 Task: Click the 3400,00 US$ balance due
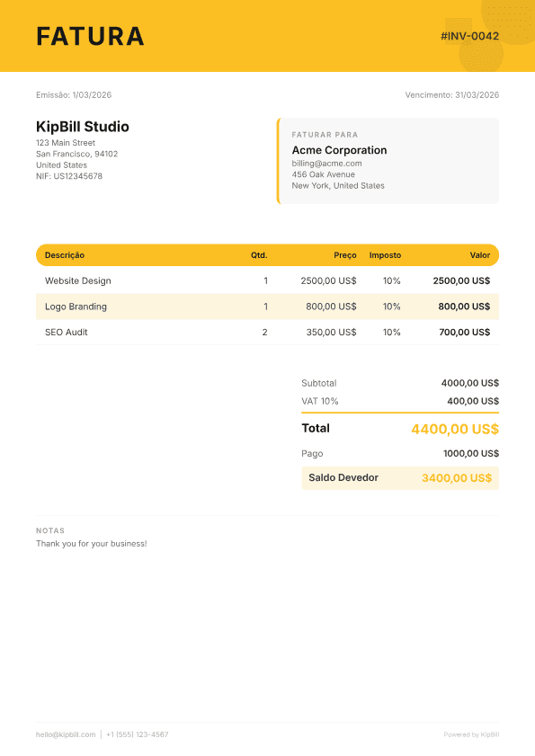pyautogui.click(x=457, y=478)
